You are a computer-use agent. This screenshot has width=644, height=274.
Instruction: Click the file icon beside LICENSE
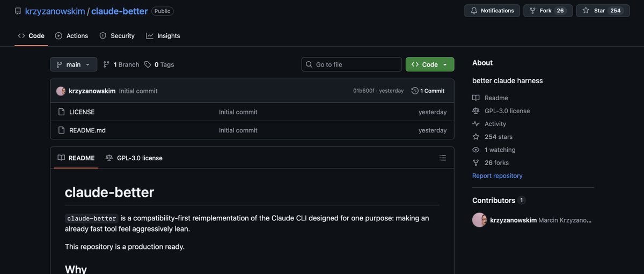click(61, 112)
